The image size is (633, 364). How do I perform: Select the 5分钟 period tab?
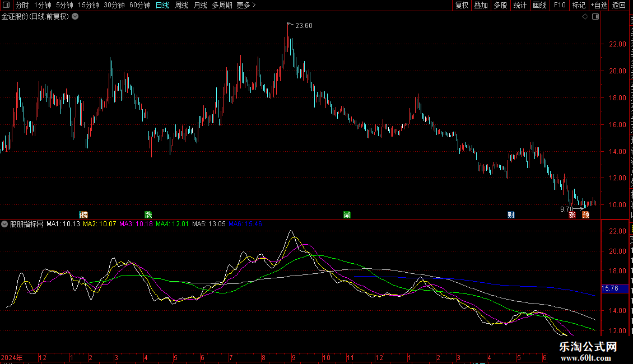click(x=64, y=5)
